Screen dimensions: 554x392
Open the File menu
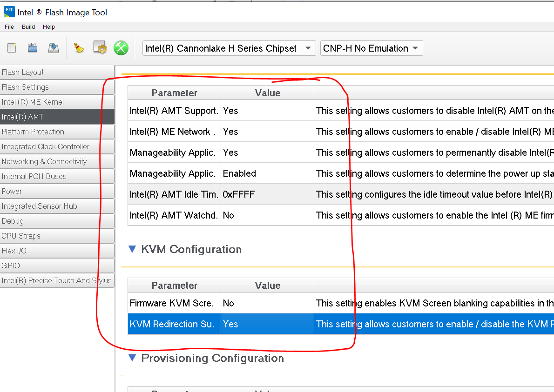pos(9,27)
